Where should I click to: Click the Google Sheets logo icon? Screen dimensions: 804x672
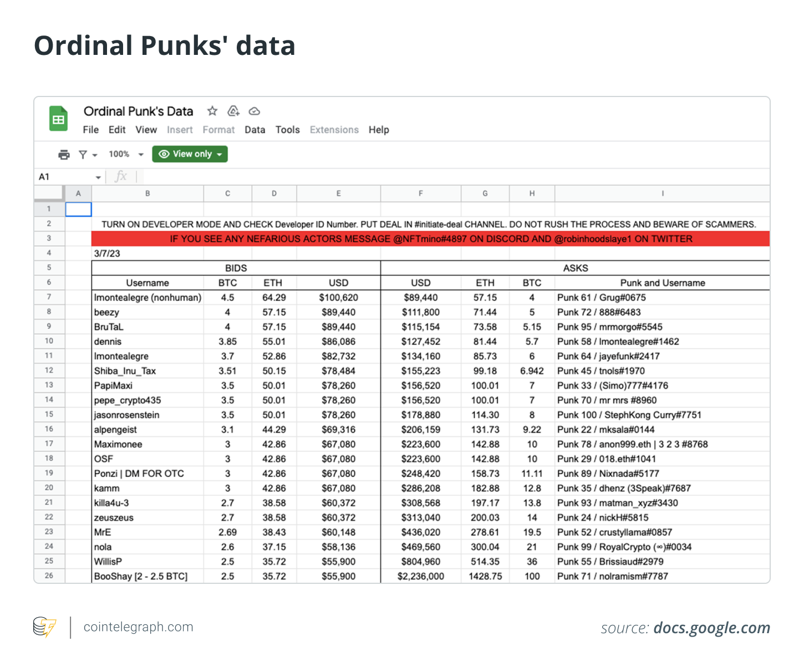click(58, 119)
